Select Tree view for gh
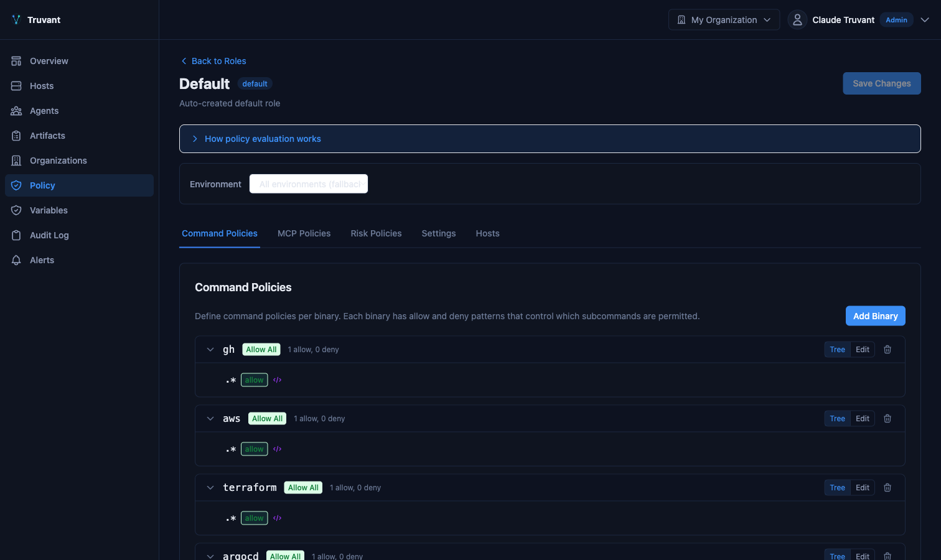This screenshot has height=560, width=941. (837, 350)
